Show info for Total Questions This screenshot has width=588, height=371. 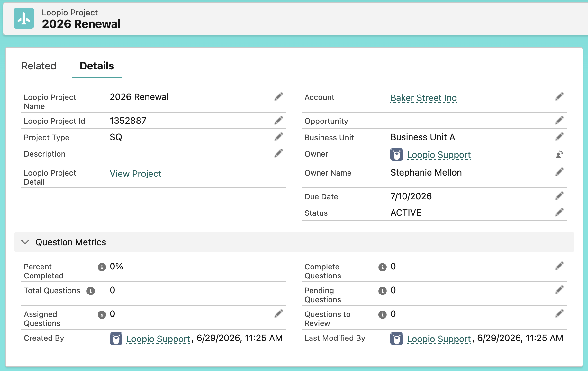pyautogui.click(x=91, y=291)
